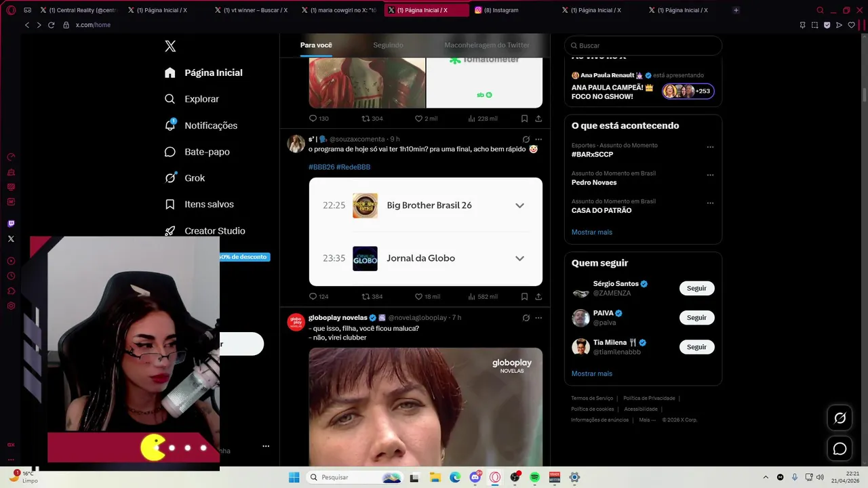Open more options for CASA DO PATRÃO trend
This screenshot has height=488, width=868.
tap(710, 203)
